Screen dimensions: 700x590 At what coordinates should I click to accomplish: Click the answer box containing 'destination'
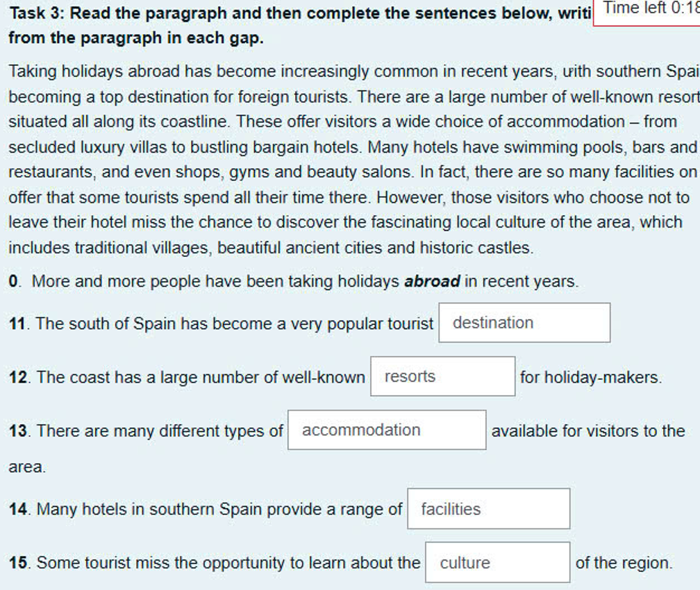pos(524,322)
